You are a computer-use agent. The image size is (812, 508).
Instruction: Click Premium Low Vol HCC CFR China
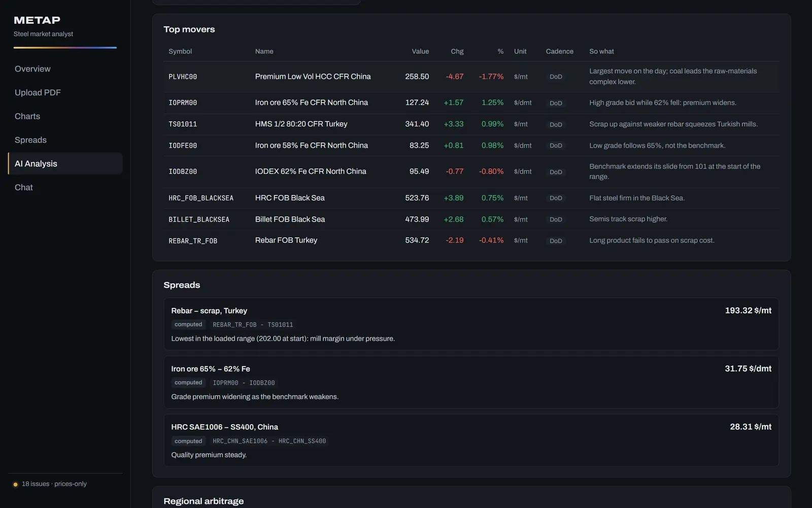(313, 77)
